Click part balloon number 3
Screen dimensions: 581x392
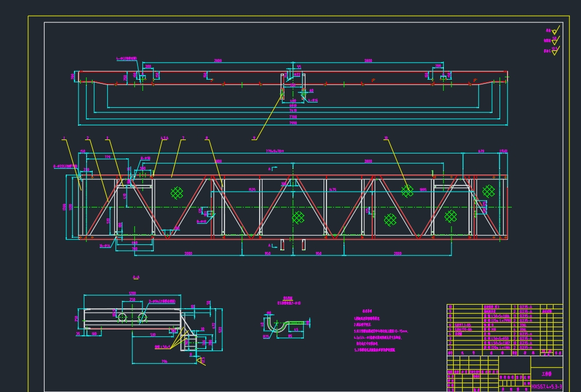pos(107,138)
